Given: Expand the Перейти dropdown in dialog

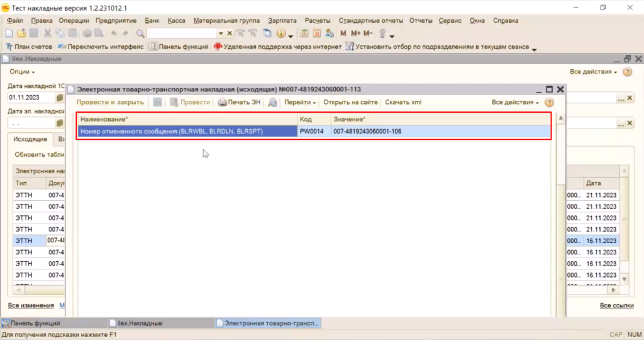Looking at the screenshot, I should click(x=299, y=102).
